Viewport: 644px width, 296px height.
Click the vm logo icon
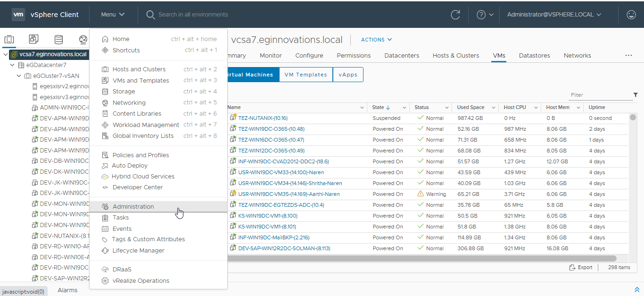18,15
